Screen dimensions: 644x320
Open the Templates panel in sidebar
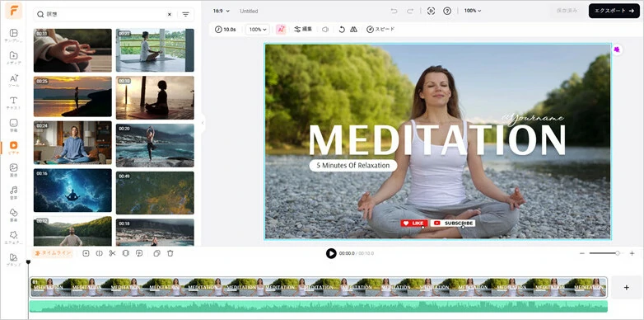point(13,35)
